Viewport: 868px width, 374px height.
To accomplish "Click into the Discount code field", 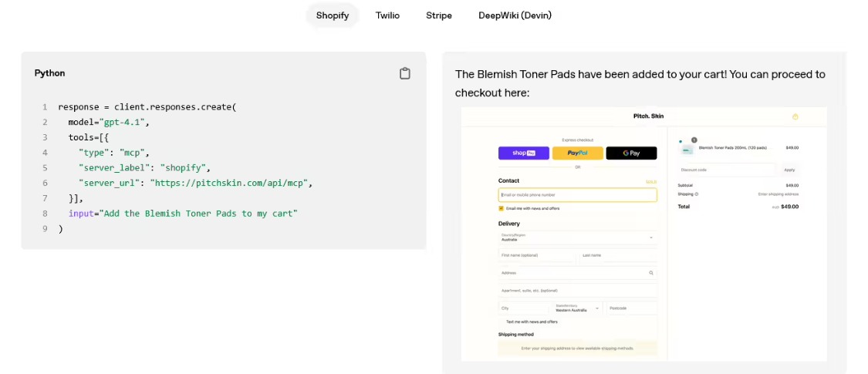I will (x=725, y=170).
